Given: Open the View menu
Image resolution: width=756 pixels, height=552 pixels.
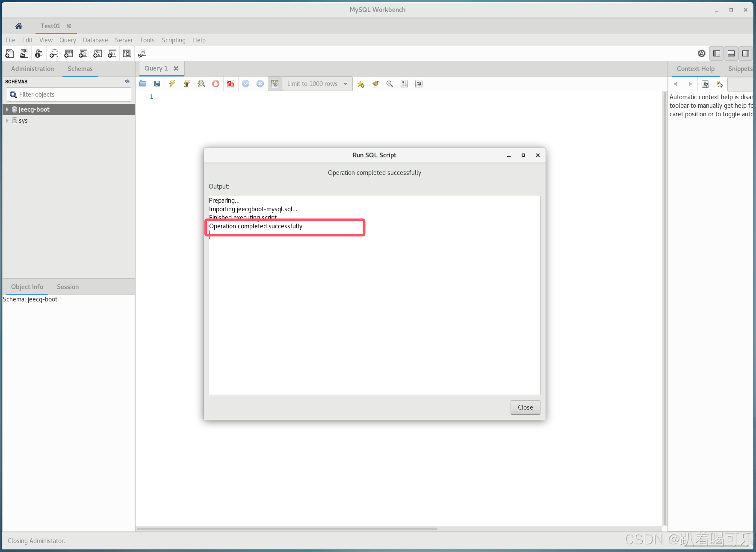Looking at the screenshot, I should pyautogui.click(x=46, y=40).
